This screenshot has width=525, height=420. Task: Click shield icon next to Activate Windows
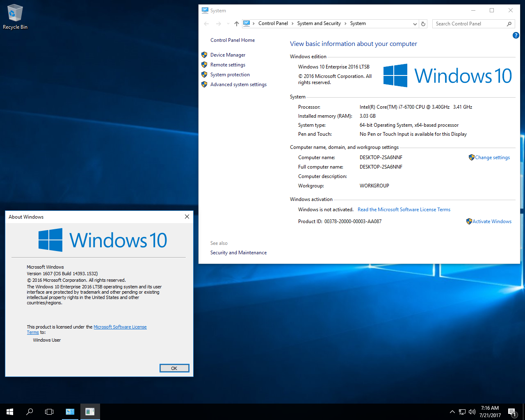point(469,221)
